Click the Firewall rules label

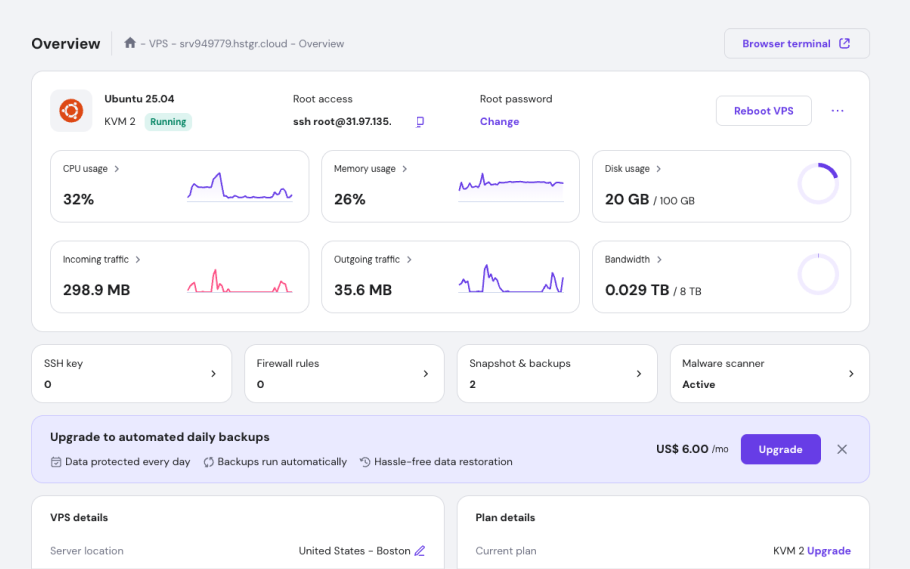point(288,363)
